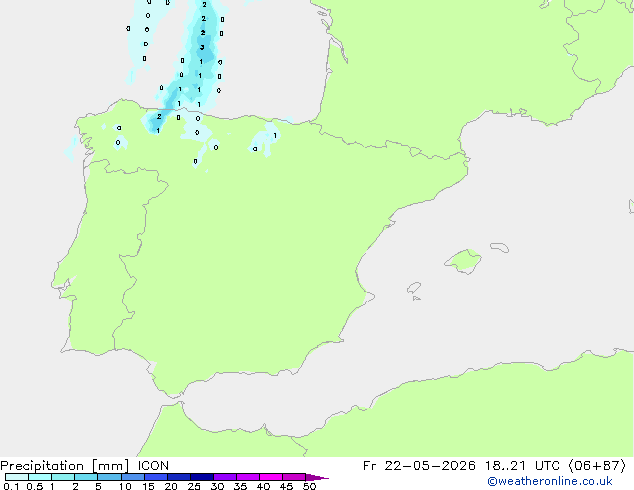Click the run offset label '(06+87)'
The image size is (634, 490).
597,466
